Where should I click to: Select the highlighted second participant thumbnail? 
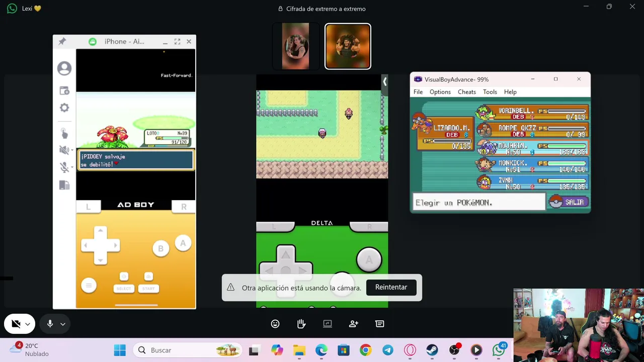tap(348, 46)
